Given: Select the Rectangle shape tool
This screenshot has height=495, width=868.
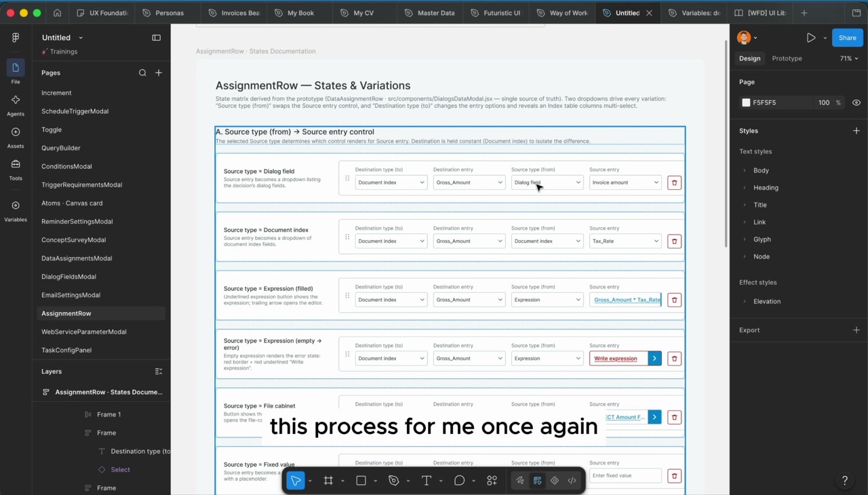Looking at the screenshot, I should pyautogui.click(x=361, y=481).
